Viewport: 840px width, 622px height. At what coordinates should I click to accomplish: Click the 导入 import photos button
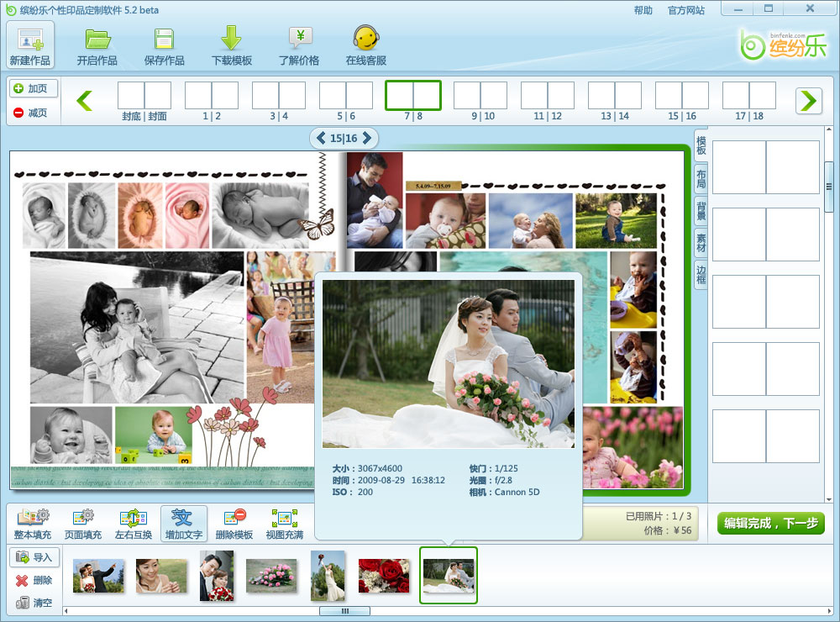[x=34, y=556]
